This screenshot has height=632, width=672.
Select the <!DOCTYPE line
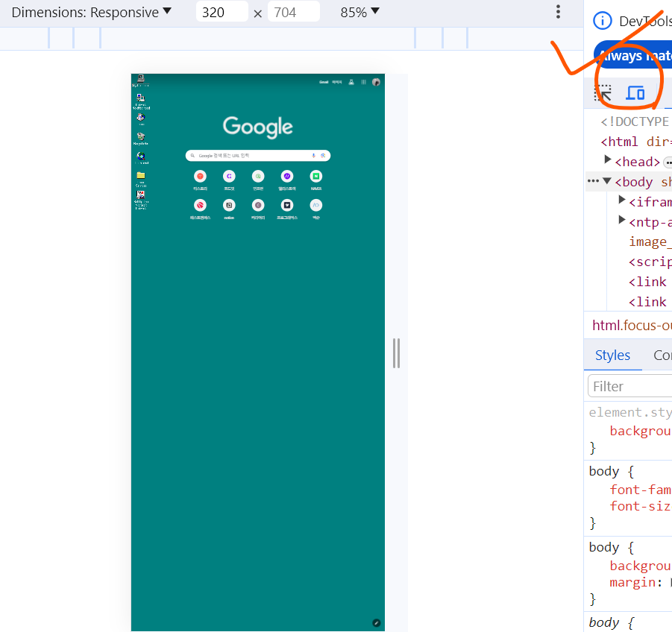[x=636, y=121]
